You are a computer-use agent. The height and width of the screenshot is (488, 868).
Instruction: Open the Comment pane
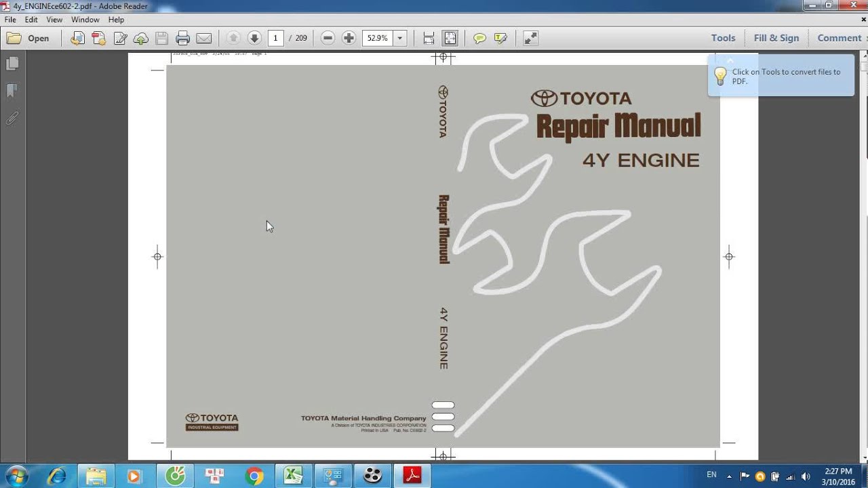pos(840,38)
